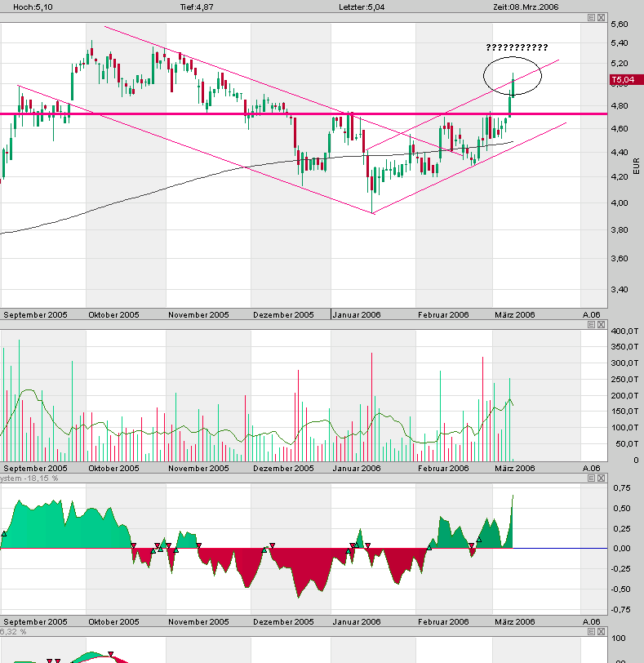Screen dimensions: 644x663
Task: Click A.06 on price chart time axis
Action: [x=591, y=314]
